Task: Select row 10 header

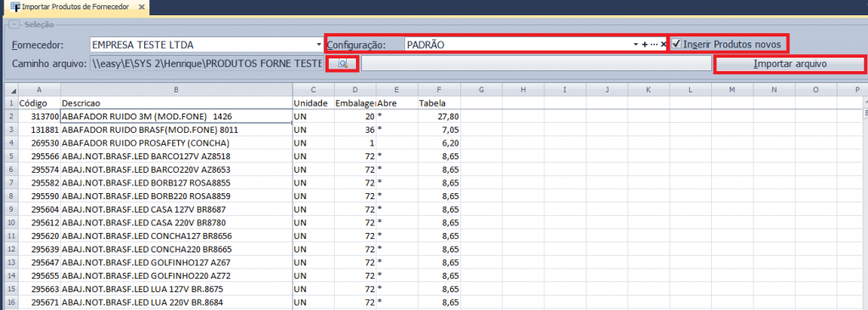Action: (11, 223)
